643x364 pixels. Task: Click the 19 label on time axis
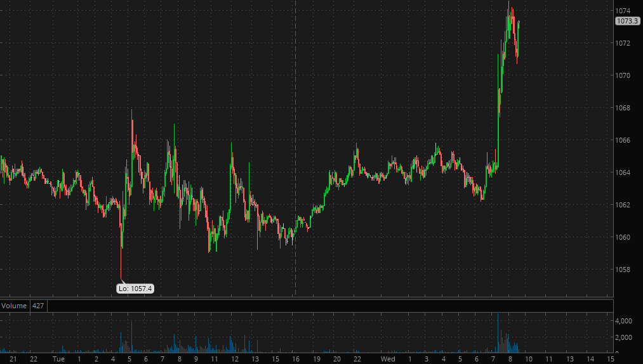[x=317, y=359]
